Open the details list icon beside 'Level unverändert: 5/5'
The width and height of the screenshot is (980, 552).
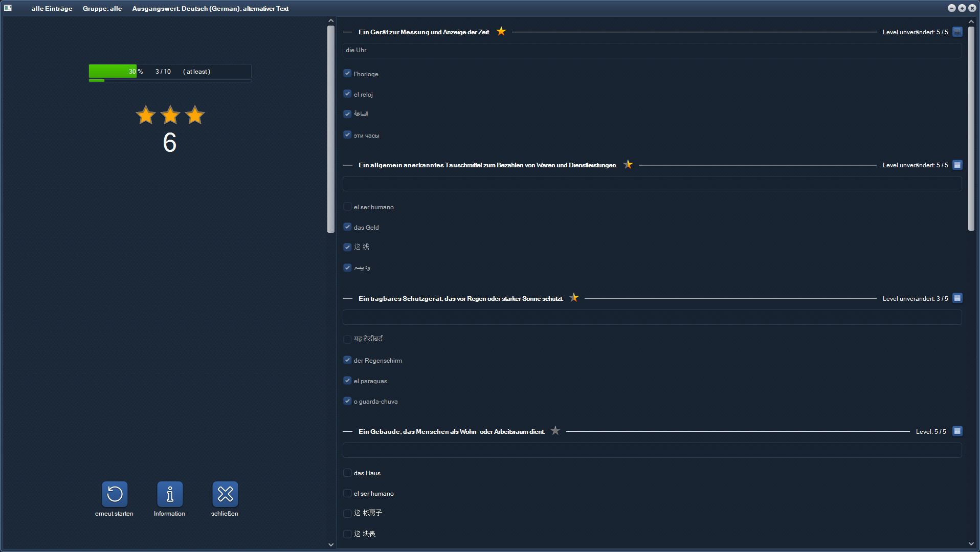pyautogui.click(x=957, y=31)
